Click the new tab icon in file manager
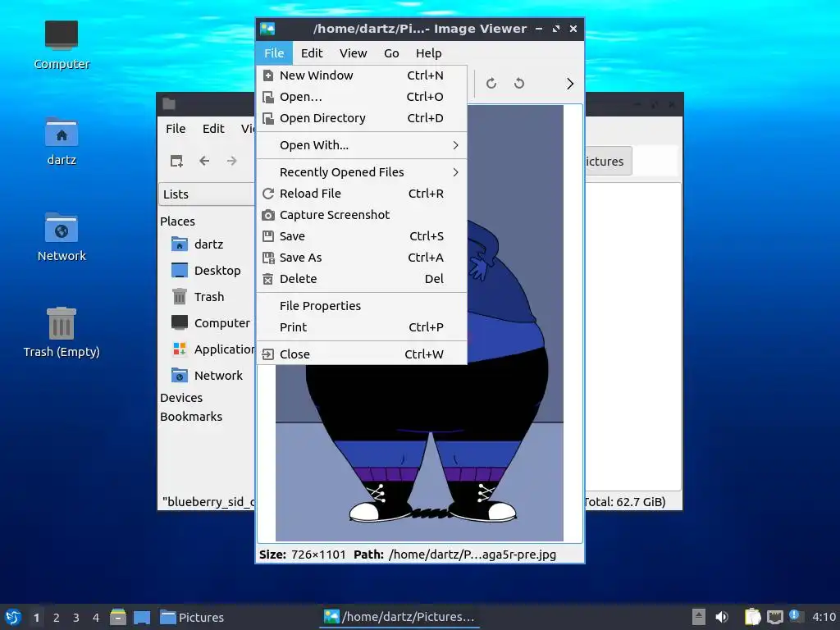The height and width of the screenshot is (630, 840). tap(176, 161)
